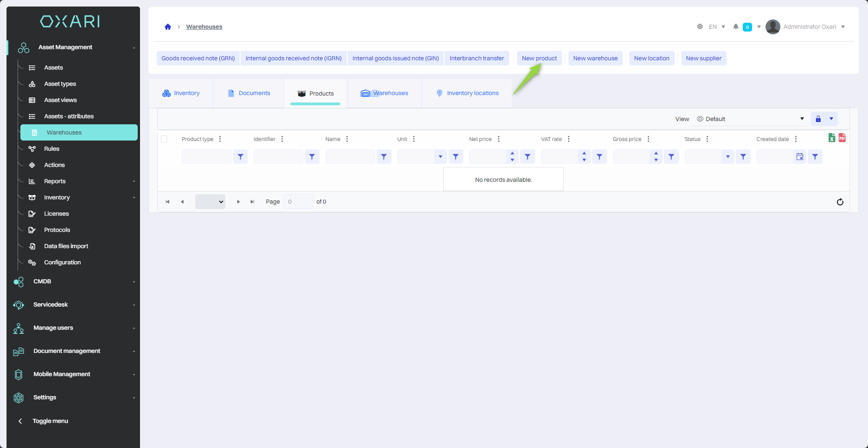Click the lock view icon

(818, 119)
